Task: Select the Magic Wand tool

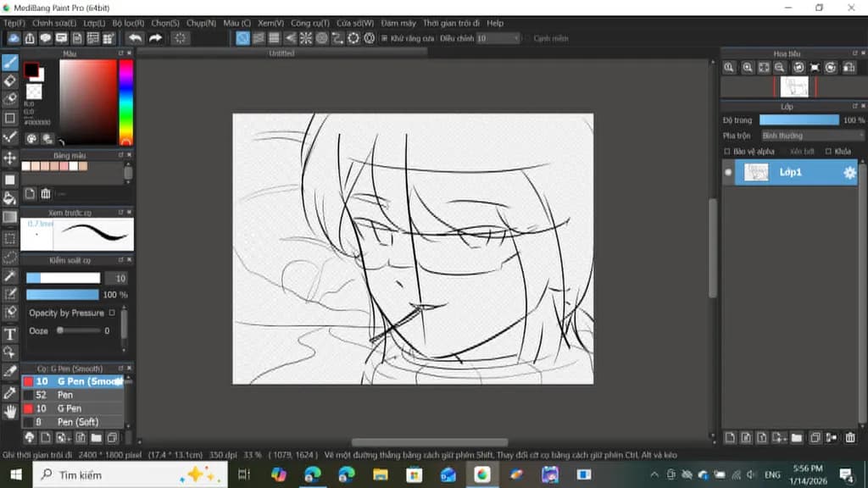Action: click(x=10, y=276)
